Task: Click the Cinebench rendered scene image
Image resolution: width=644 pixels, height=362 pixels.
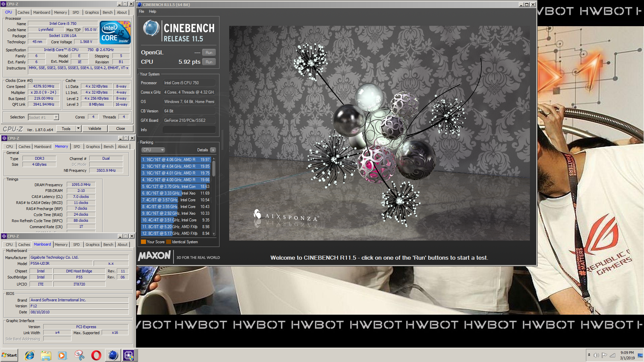Action: point(379,133)
